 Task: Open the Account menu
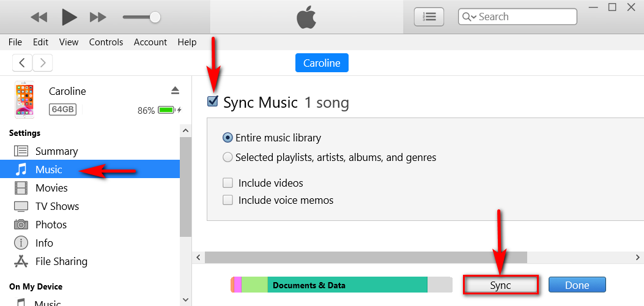(150, 42)
